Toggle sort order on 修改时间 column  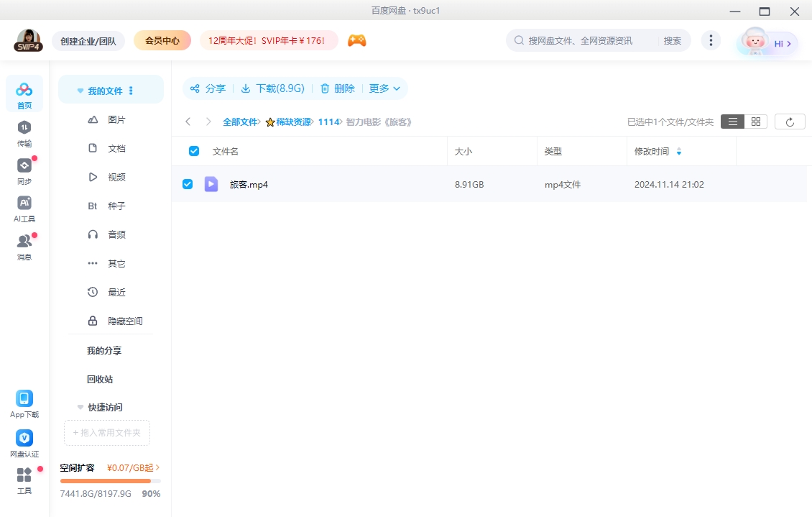(x=680, y=151)
